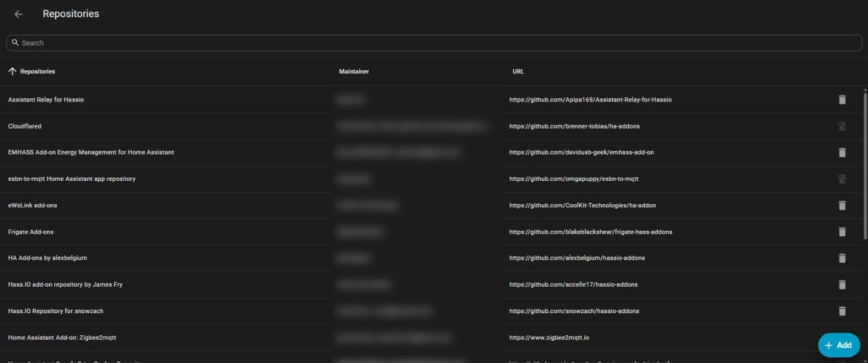Screen dimensions: 868x363
Task: Delete the James Fry add-on repository
Action: point(842,285)
